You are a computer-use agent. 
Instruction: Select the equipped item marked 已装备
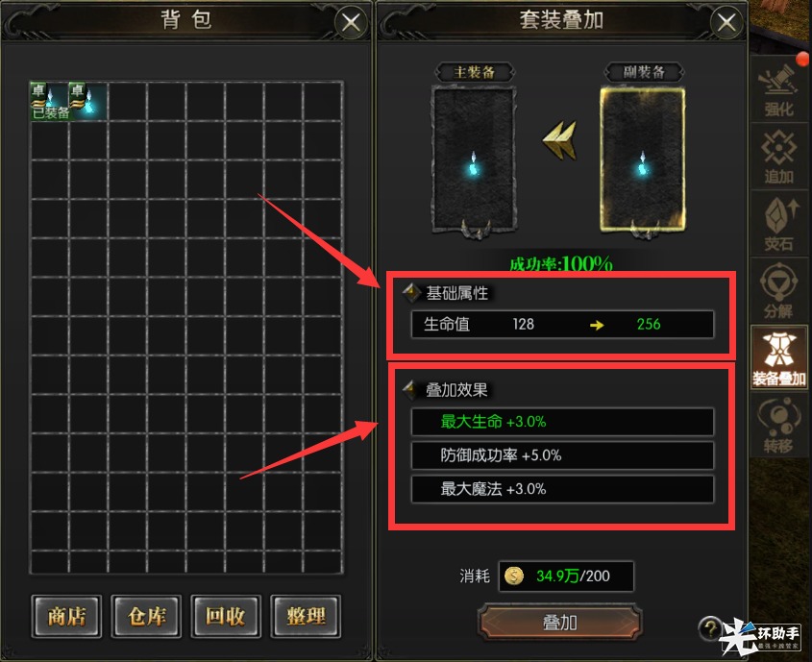click(50, 101)
